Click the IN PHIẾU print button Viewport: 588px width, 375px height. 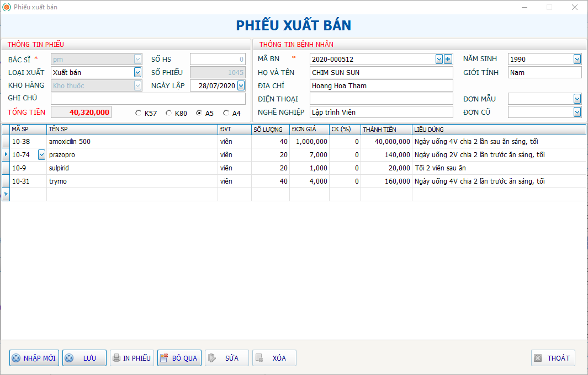pos(132,358)
